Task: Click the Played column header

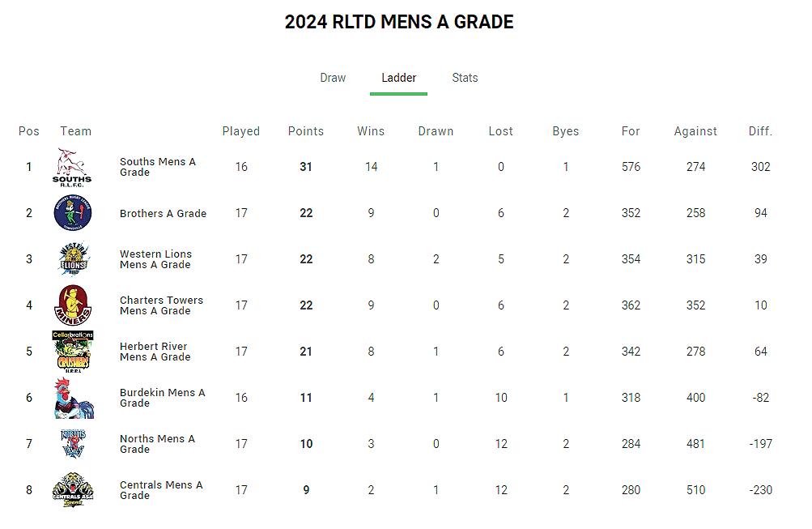Action: tap(240, 131)
